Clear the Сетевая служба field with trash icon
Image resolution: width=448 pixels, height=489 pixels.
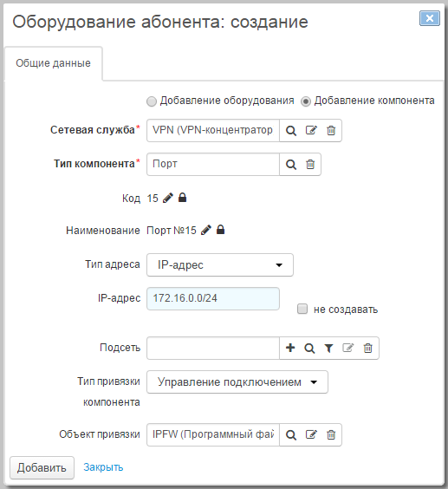point(331,130)
